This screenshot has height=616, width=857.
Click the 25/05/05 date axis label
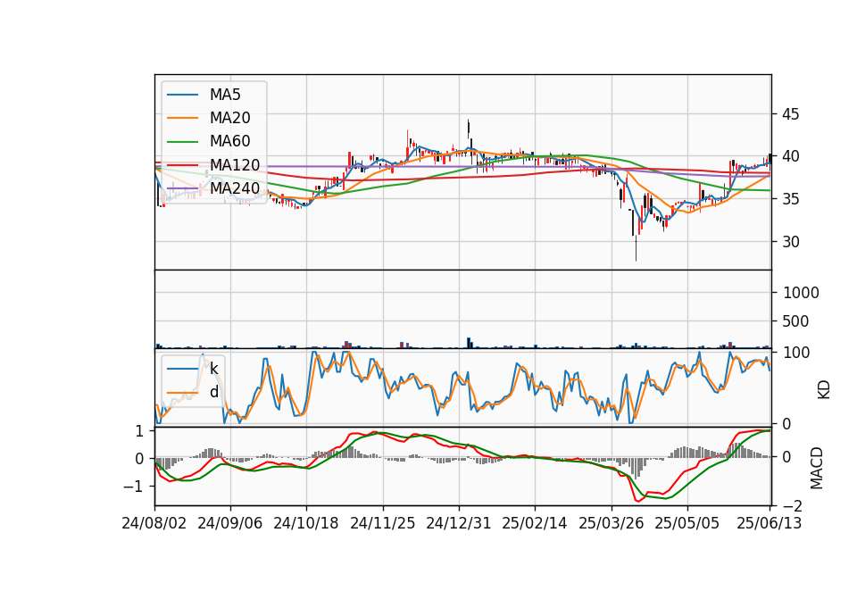point(687,523)
